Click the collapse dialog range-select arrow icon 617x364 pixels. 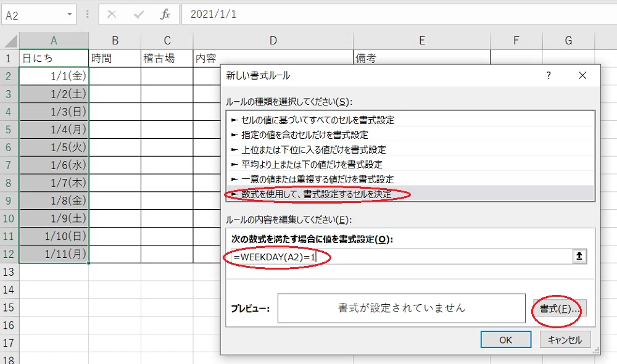(579, 256)
